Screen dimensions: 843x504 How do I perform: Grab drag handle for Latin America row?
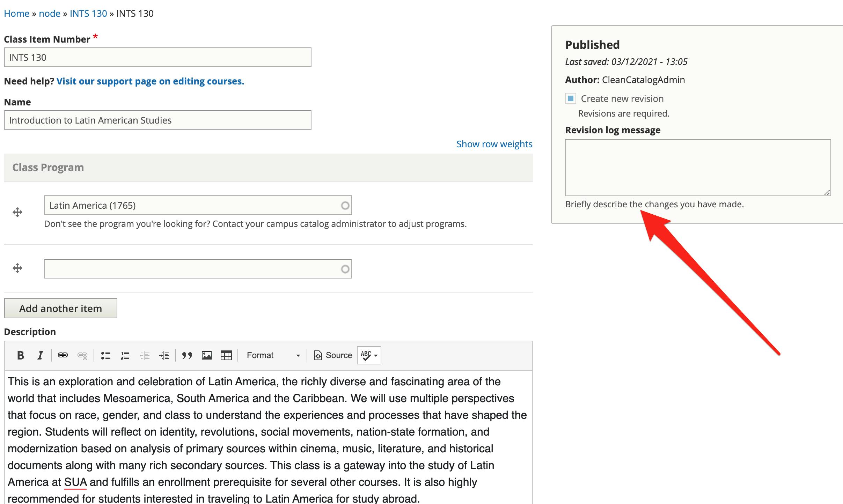click(x=17, y=212)
